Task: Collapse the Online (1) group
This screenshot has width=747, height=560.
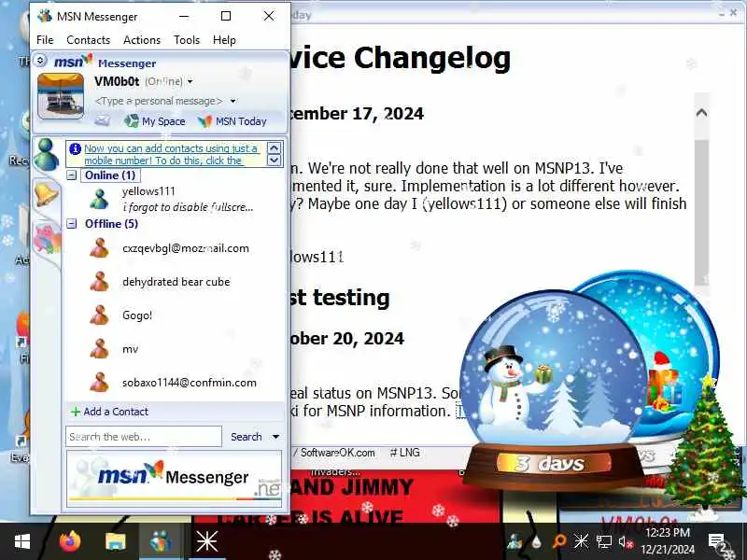Action: [72, 175]
